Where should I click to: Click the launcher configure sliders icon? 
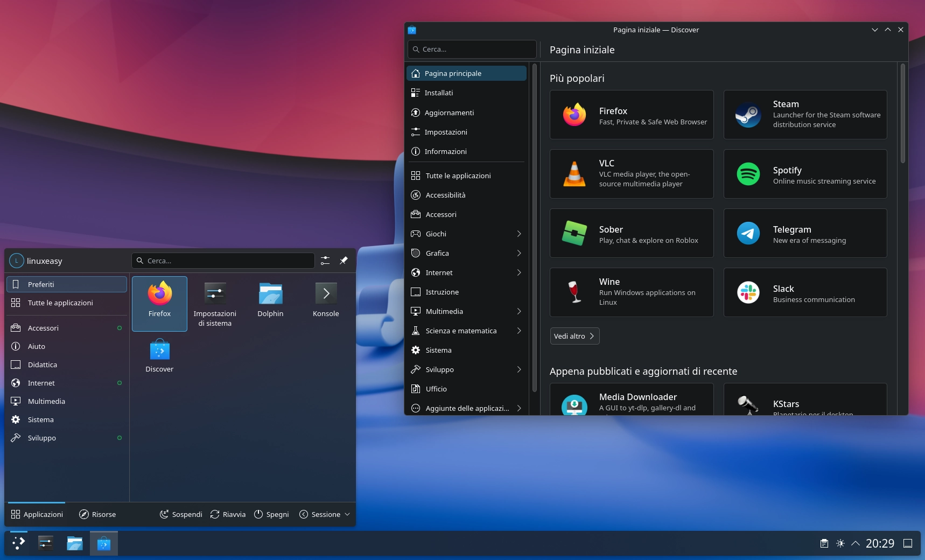pos(325,261)
